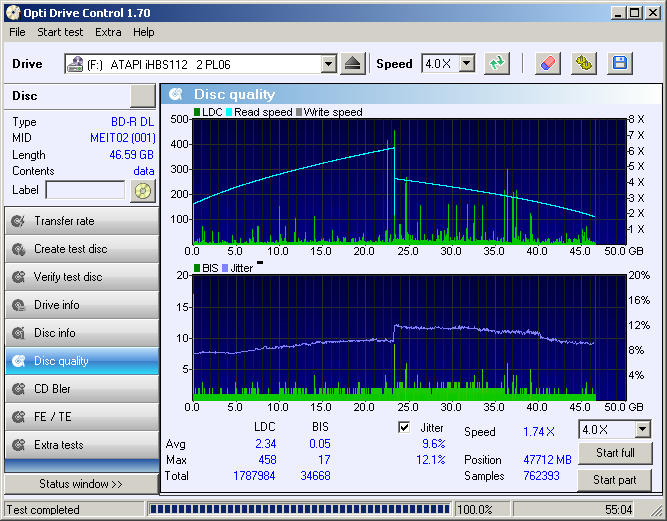Open the drive selection dropdown arrow
The image size is (667, 521).
tap(328, 64)
